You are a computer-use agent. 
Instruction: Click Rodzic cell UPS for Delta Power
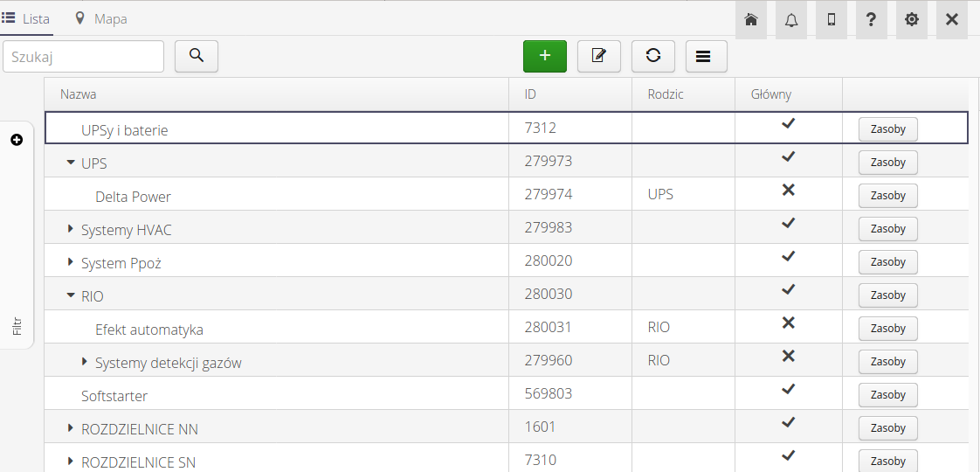(660, 194)
